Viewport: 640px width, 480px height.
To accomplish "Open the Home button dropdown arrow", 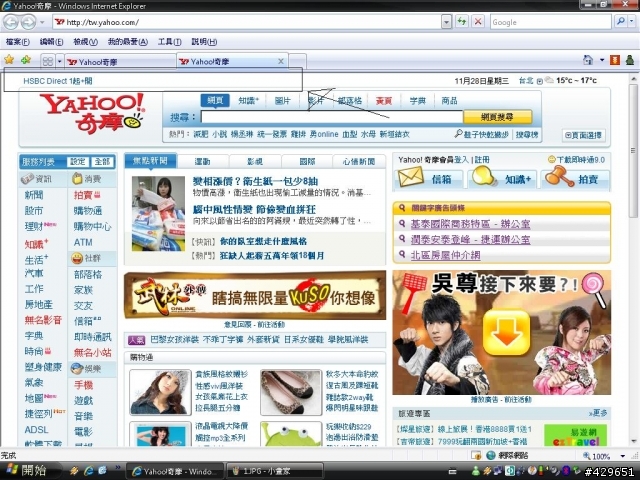I will click(x=602, y=60).
